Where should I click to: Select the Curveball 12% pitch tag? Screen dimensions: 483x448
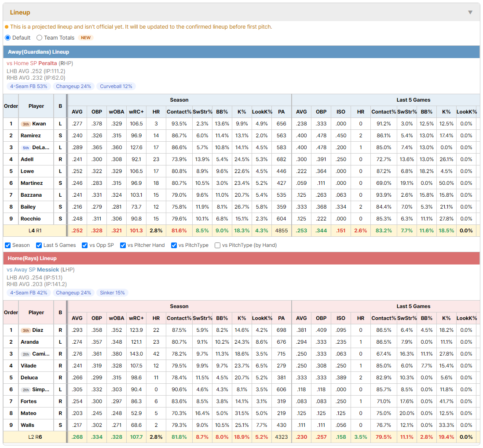(116, 86)
